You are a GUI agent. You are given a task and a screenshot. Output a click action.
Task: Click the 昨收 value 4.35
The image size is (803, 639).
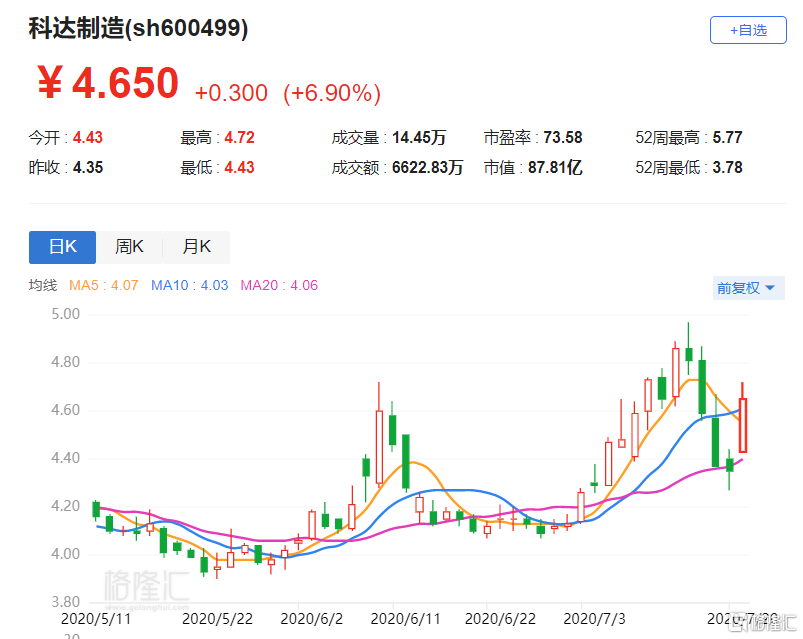[88, 167]
